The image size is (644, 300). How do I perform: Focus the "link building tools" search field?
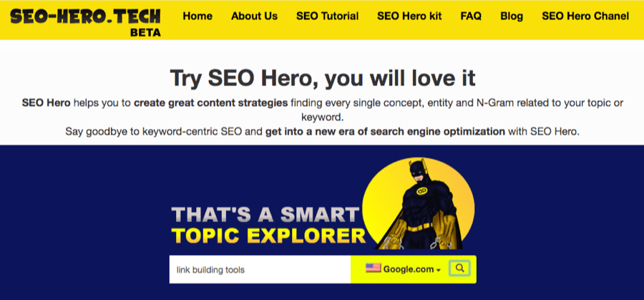click(259, 269)
